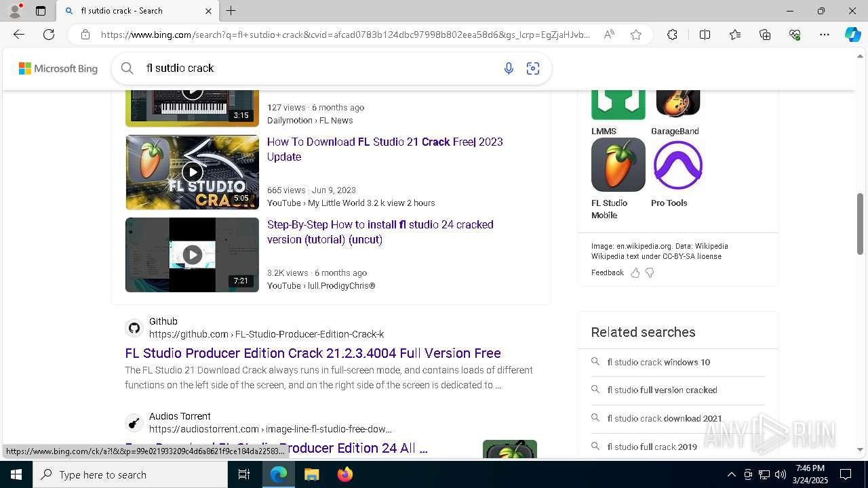Open the volume control in the tray

[x=781, y=474]
